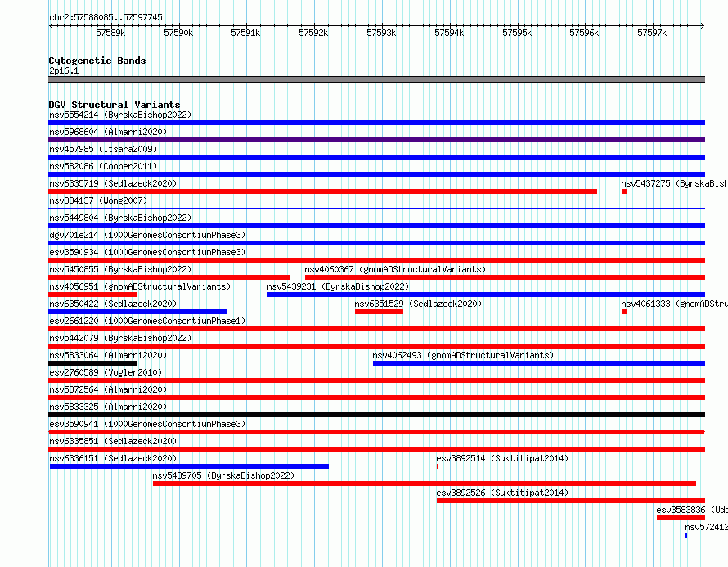Click the DGV Structural Variants track title

pyautogui.click(x=115, y=105)
